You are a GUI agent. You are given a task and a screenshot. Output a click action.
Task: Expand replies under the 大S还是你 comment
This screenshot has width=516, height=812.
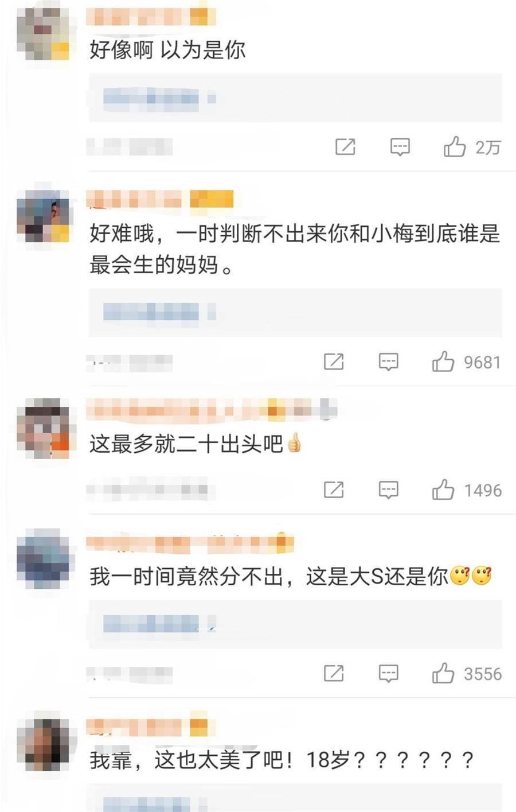click(x=295, y=624)
